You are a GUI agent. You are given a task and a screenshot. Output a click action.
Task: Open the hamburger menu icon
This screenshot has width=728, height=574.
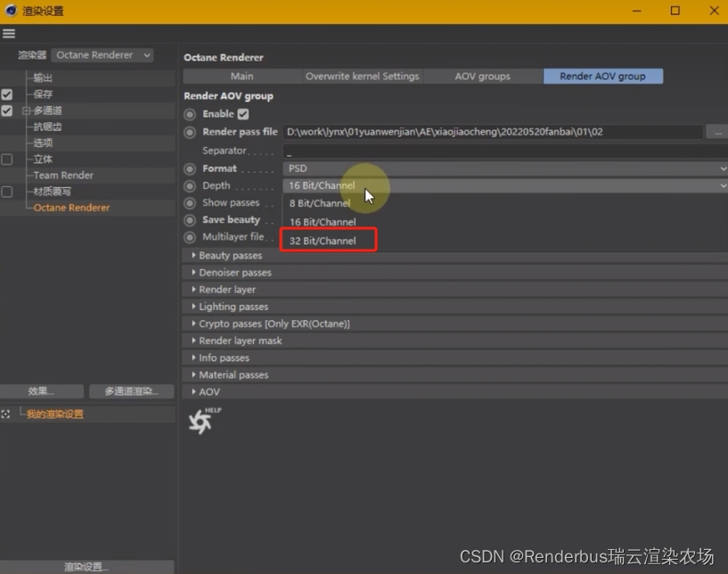click(x=9, y=34)
